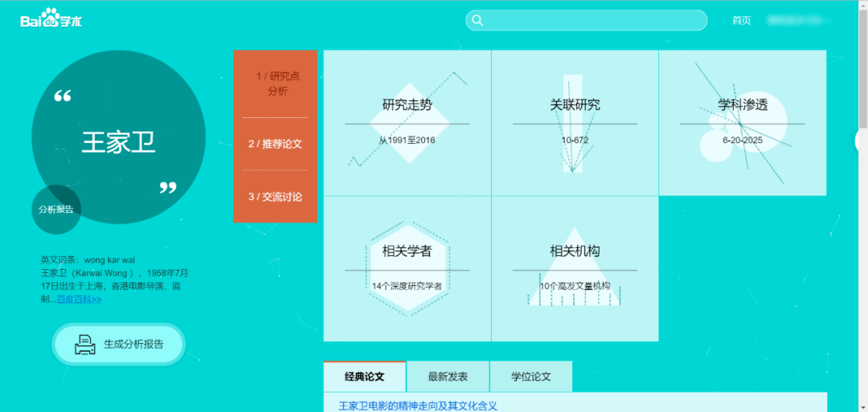This screenshot has width=868, height=412.
Task: Click the 分析报告 circle badge
Action: [56, 210]
